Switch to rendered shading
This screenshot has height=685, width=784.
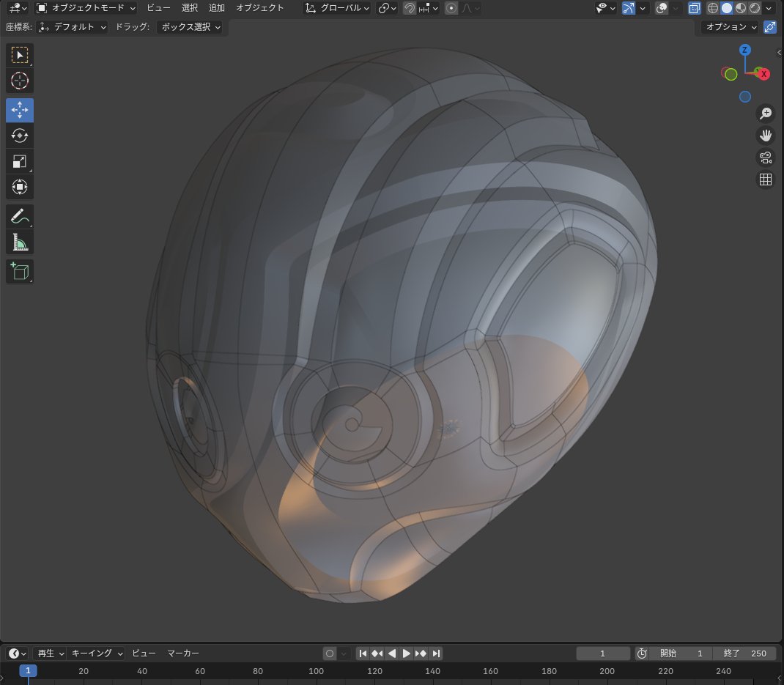[755, 8]
